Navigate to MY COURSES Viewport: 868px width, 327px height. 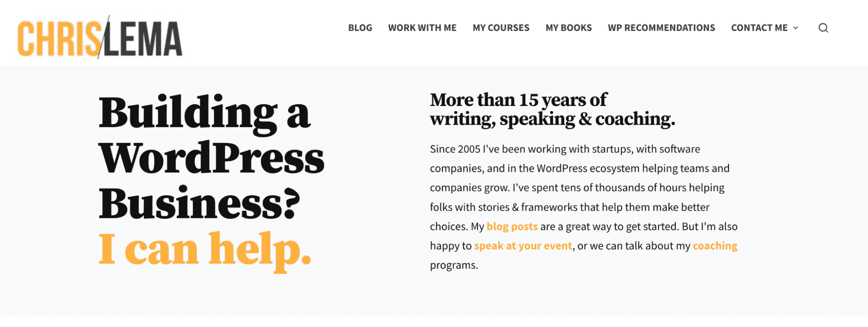pyautogui.click(x=501, y=28)
